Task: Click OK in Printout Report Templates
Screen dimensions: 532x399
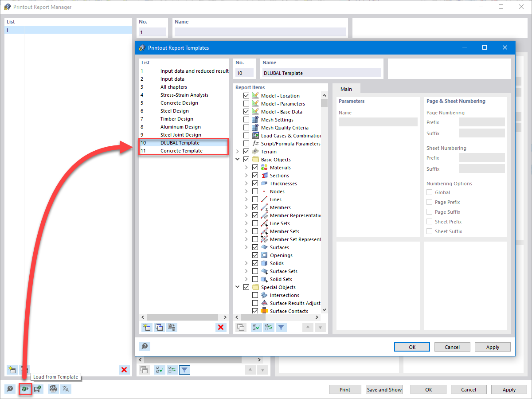Action: pos(412,347)
